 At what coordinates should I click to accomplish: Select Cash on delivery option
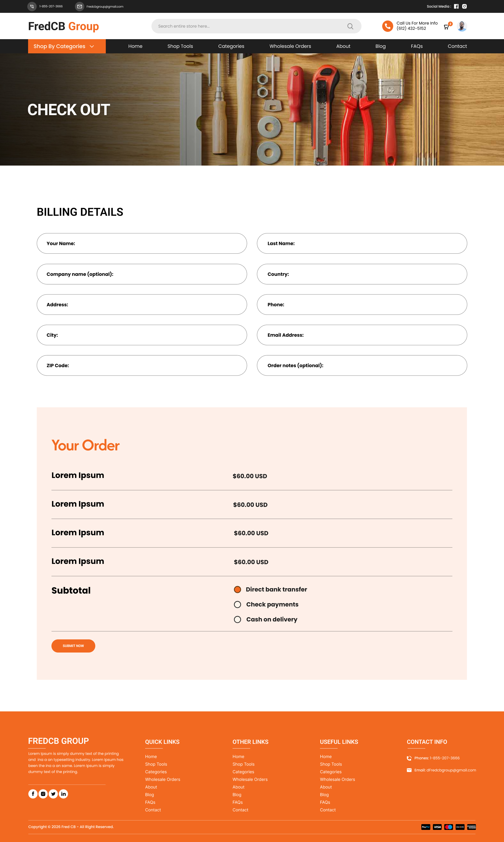[x=237, y=619]
